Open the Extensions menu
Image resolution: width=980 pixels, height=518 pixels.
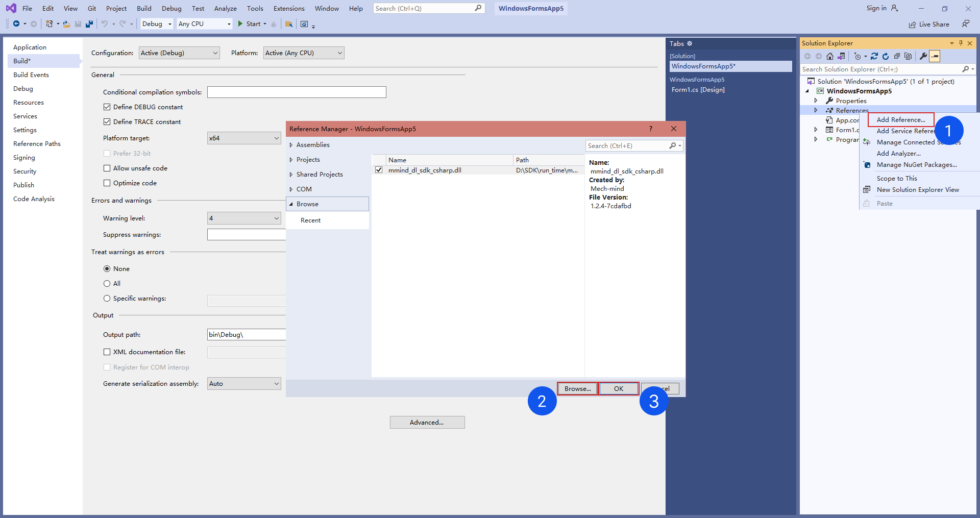pyautogui.click(x=289, y=9)
